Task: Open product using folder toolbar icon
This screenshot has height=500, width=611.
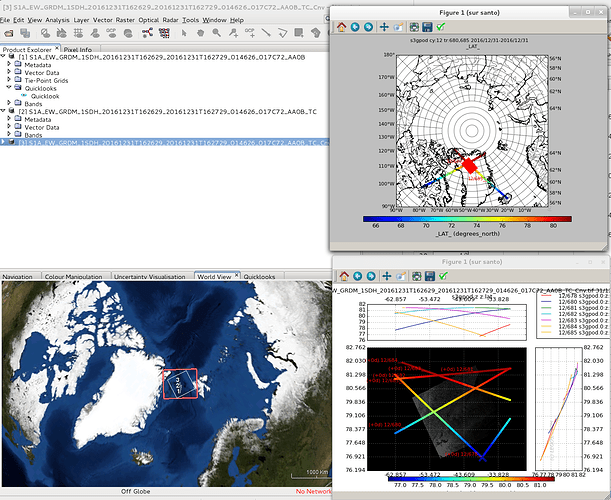Action: point(9,34)
